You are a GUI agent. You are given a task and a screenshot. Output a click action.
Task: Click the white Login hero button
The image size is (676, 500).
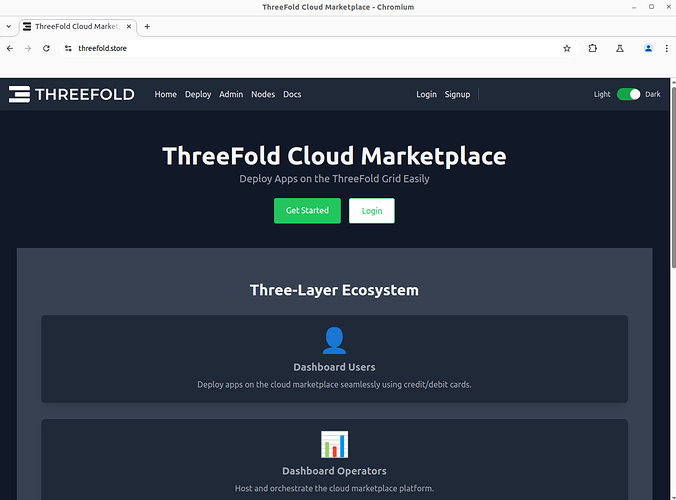tap(372, 210)
